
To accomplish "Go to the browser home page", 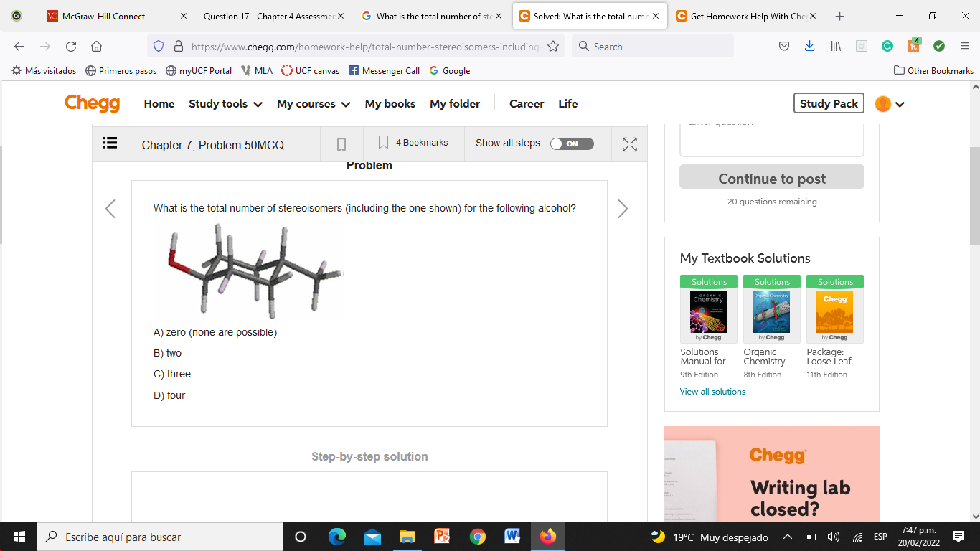I will (x=97, y=47).
